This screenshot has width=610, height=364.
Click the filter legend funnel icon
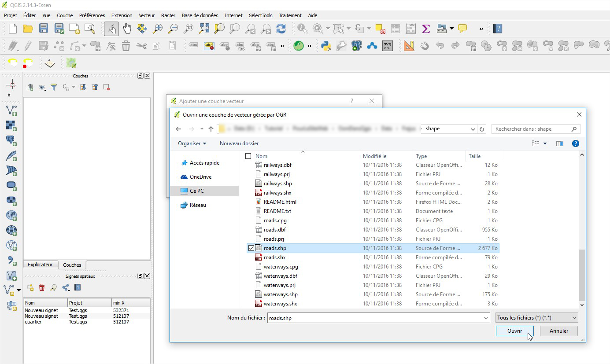point(54,87)
